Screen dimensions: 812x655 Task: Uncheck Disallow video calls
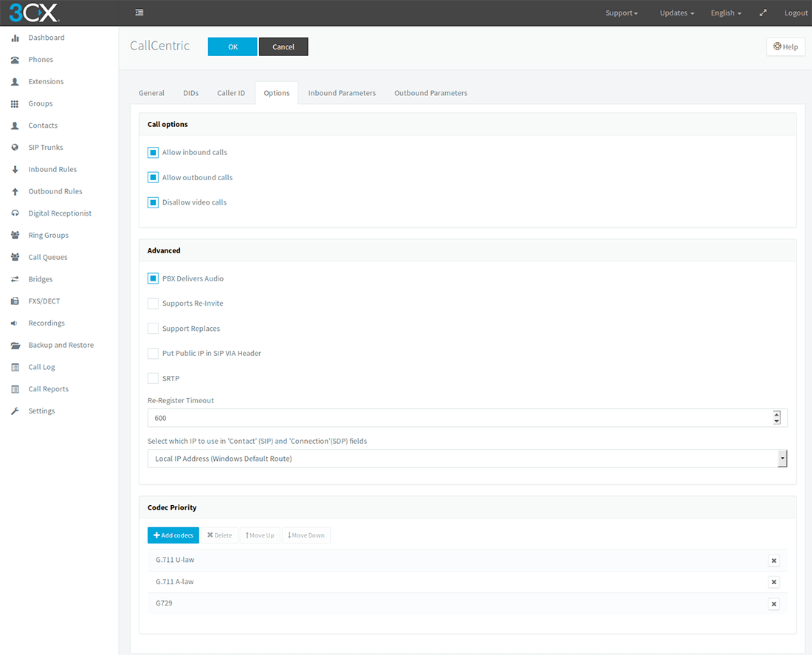pos(153,202)
